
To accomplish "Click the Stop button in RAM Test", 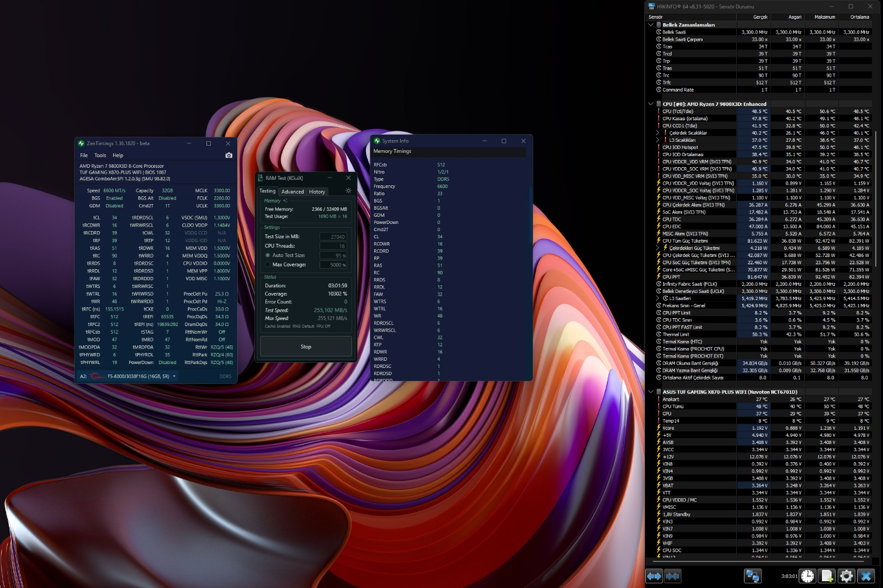I will 306,346.
